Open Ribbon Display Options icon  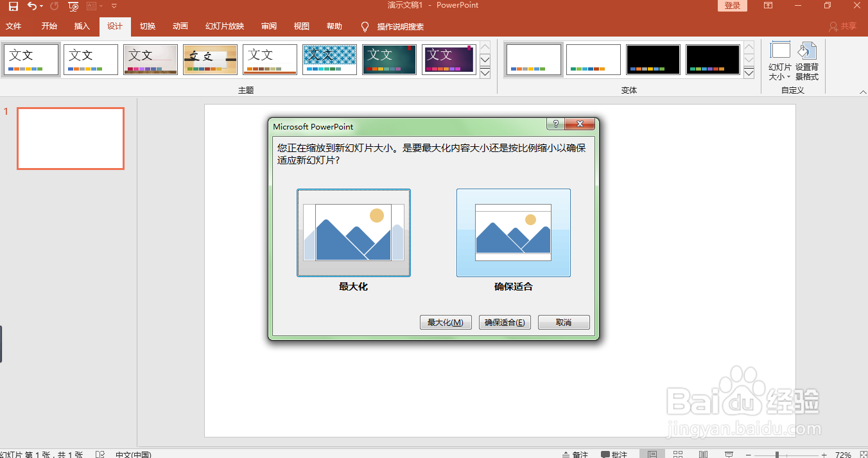coord(768,6)
